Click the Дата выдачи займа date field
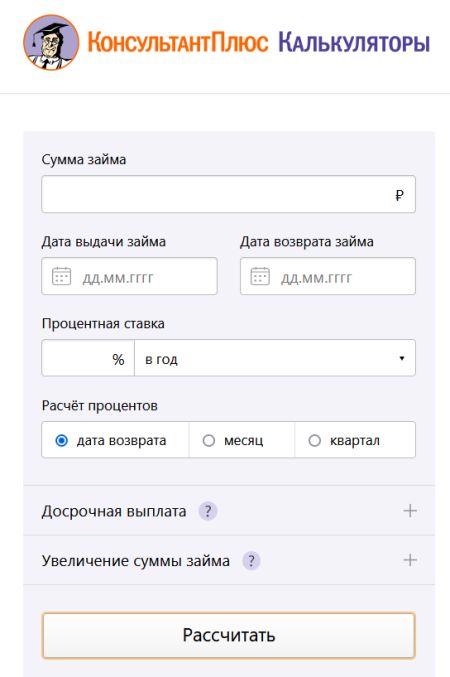450x677 pixels. pos(129,276)
